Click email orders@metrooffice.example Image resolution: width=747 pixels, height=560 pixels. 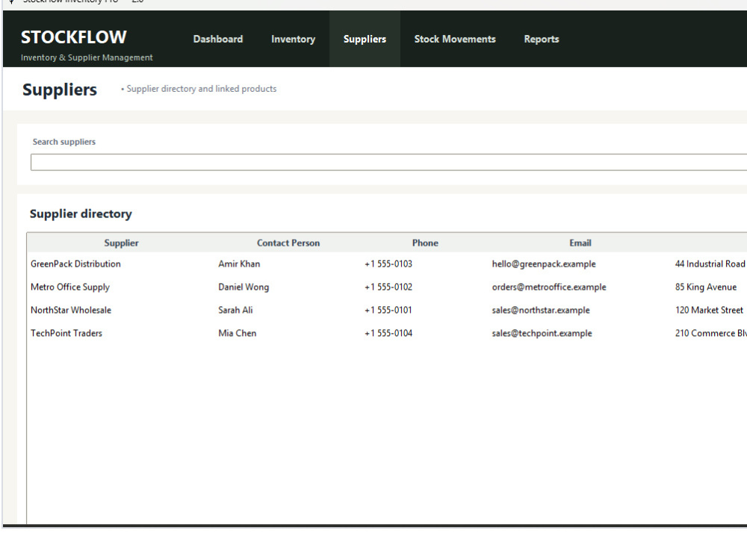[549, 287]
